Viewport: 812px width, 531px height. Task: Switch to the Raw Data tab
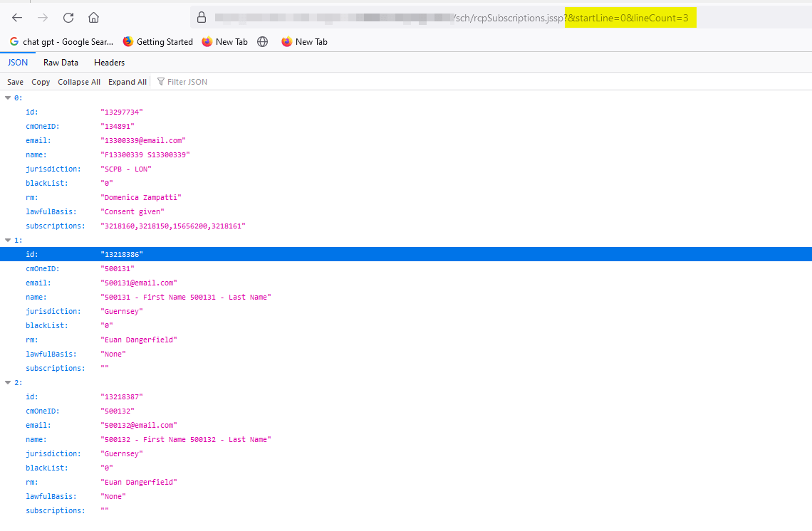[x=61, y=62]
